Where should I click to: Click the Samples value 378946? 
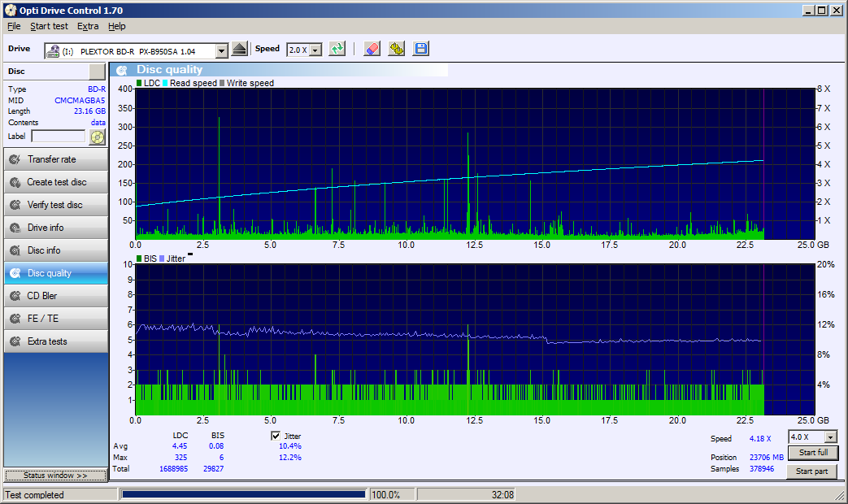tap(762, 468)
